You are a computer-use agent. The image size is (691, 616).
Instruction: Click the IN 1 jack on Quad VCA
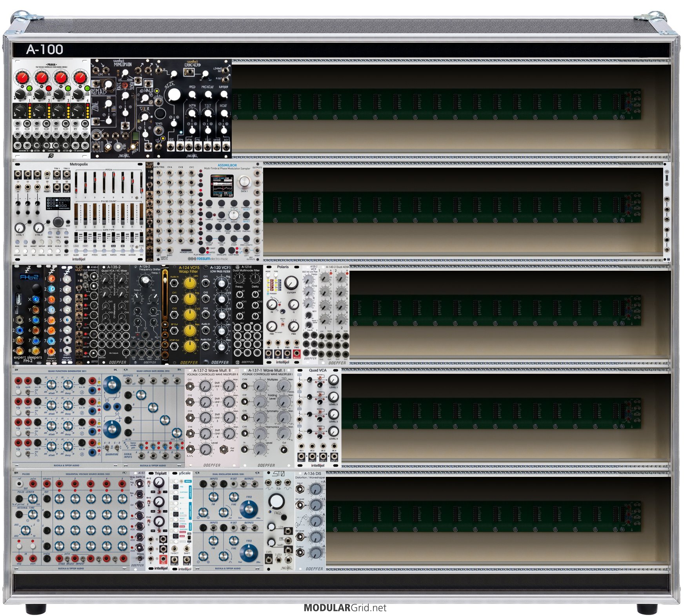point(301,446)
